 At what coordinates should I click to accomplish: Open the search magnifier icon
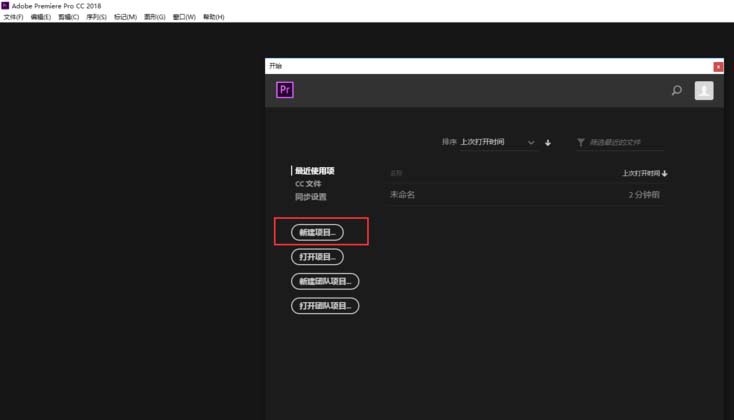676,90
